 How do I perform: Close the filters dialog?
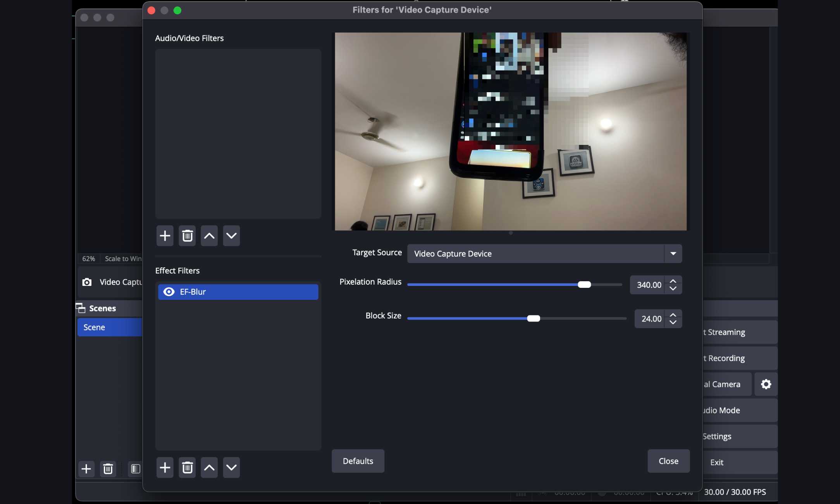click(x=668, y=461)
